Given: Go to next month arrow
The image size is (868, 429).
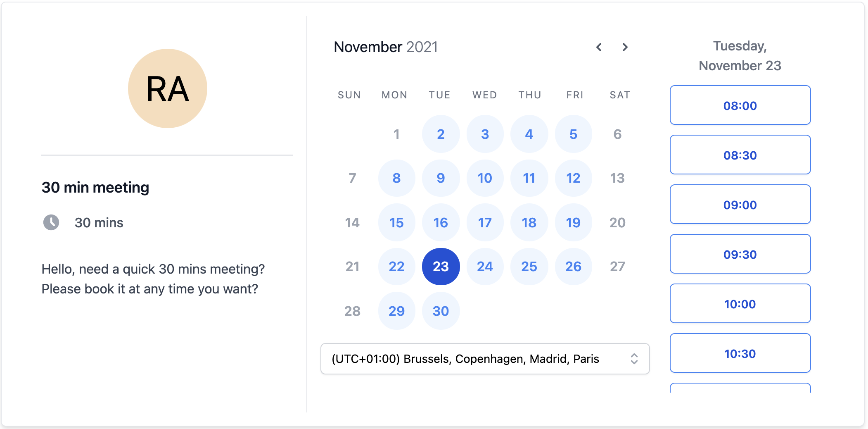Looking at the screenshot, I should tap(625, 47).
